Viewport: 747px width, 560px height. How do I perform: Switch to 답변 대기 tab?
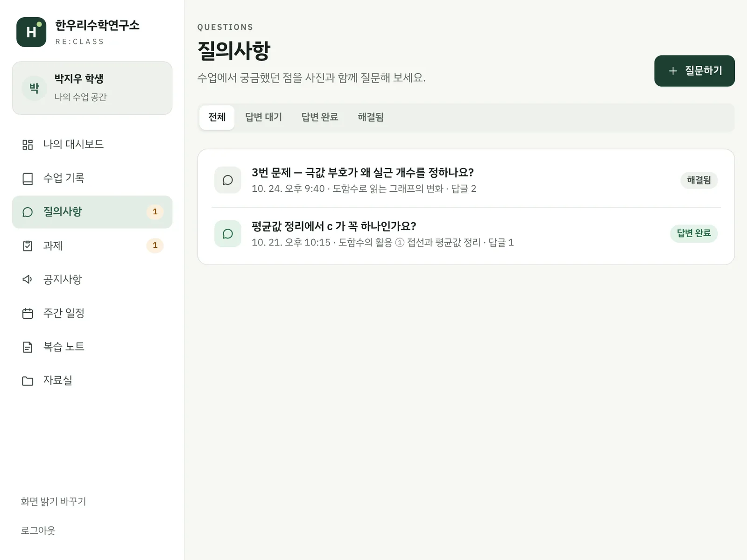pos(263,117)
